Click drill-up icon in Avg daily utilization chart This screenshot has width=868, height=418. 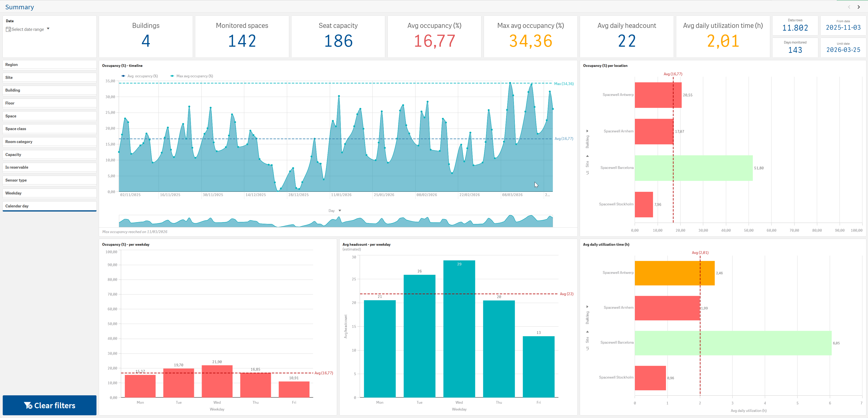(x=587, y=348)
